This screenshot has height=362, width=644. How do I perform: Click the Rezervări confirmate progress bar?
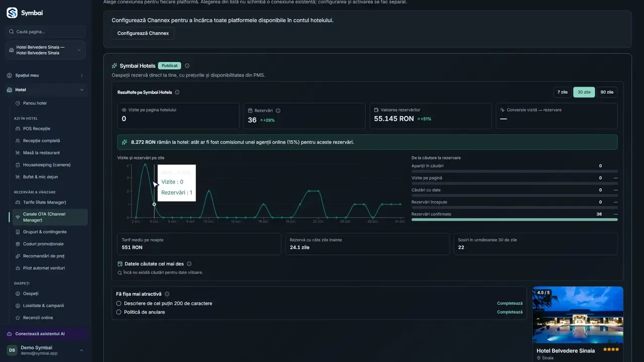[514, 220]
